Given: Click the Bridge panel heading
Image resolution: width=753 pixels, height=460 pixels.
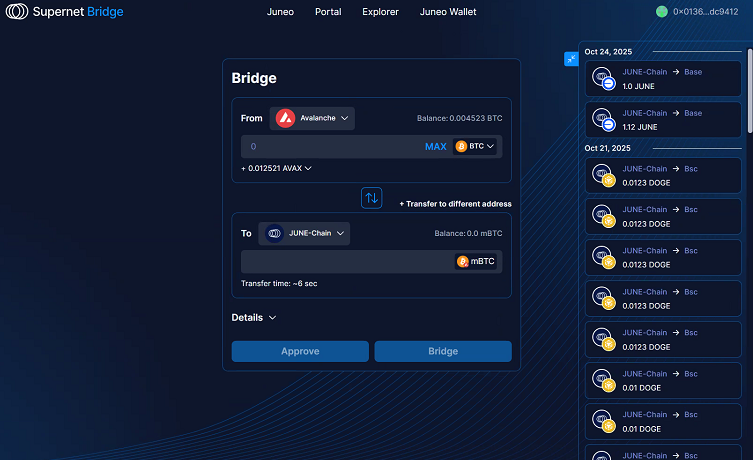Looking at the screenshot, I should coord(254,78).
